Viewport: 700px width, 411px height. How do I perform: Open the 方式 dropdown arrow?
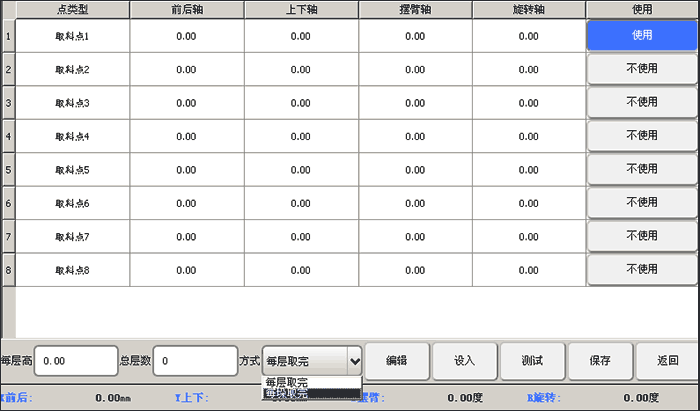click(353, 360)
